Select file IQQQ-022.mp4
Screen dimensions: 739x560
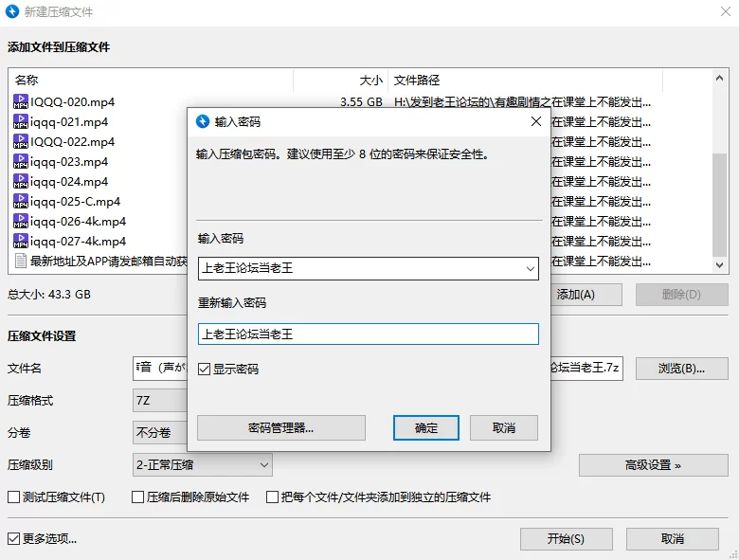click(72, 142)
